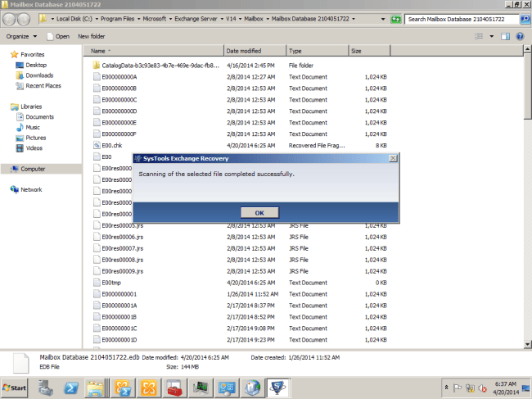The image size is (532, 399).
Task: Focus the Search Mailbox Database field
Action: point(462,19)
